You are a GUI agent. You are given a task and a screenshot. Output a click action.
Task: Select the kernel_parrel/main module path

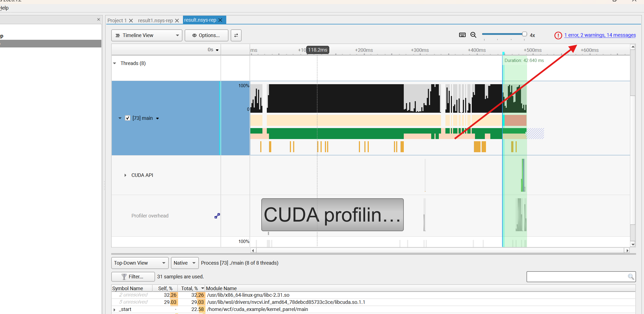pos(257,309)
